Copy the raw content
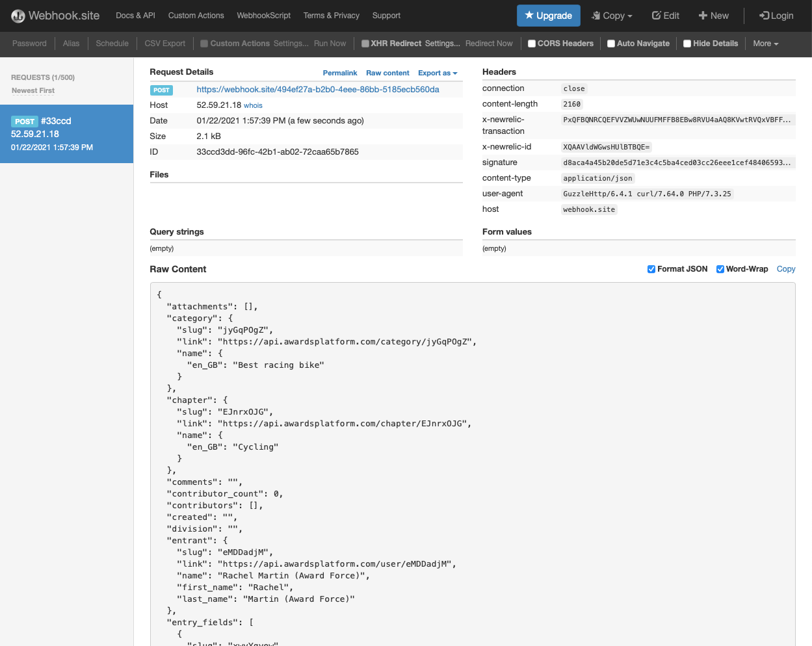Image resolution: width=812 pixels, height=646 pixels. pyautogui.click(x=786, y=269)
